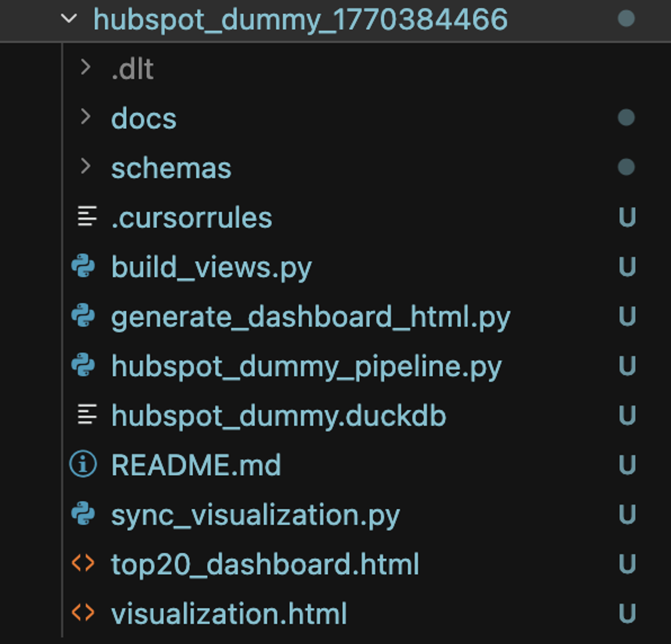The width and height of the screenshot is (671, 644).
Task: Click the U badge on README.md
Action: pos(627,465)
